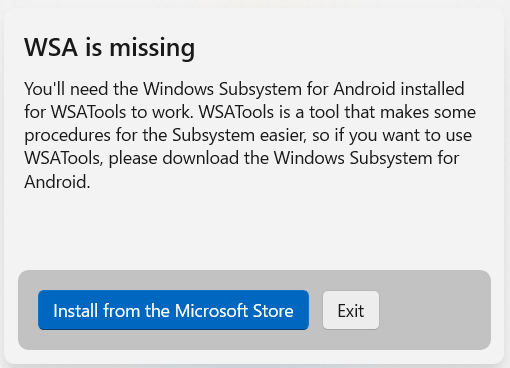Quit WSATools with the Exit button

click(x=351, y=310)
